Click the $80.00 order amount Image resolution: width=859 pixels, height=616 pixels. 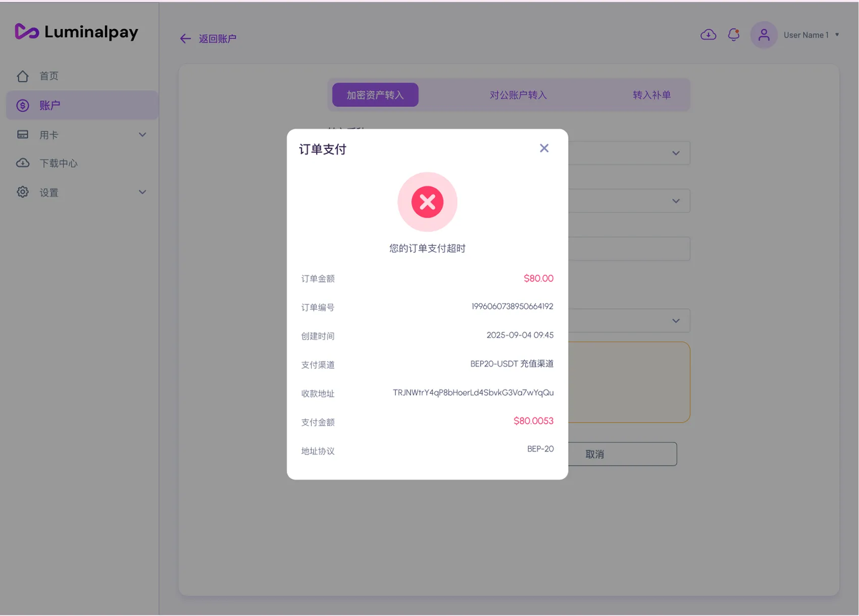[538, 279]
